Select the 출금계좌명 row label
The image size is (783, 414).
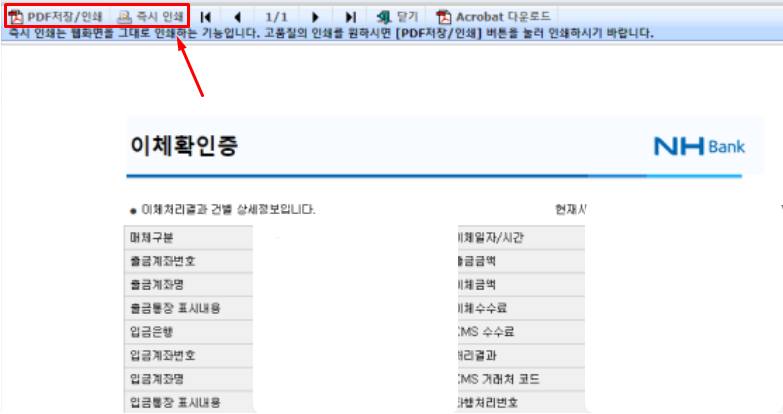157,285
